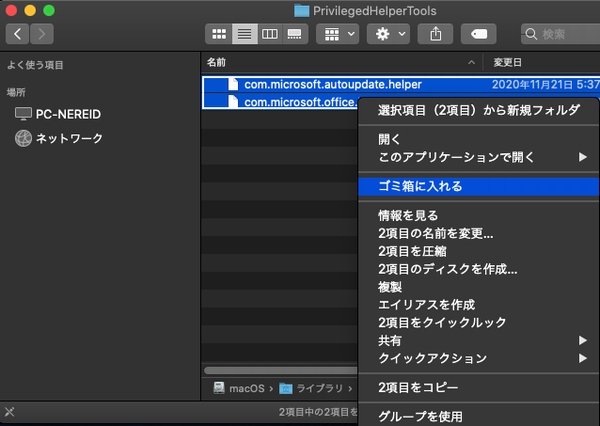
Task: Choose 複製 in the context menu
Action: 479,287
